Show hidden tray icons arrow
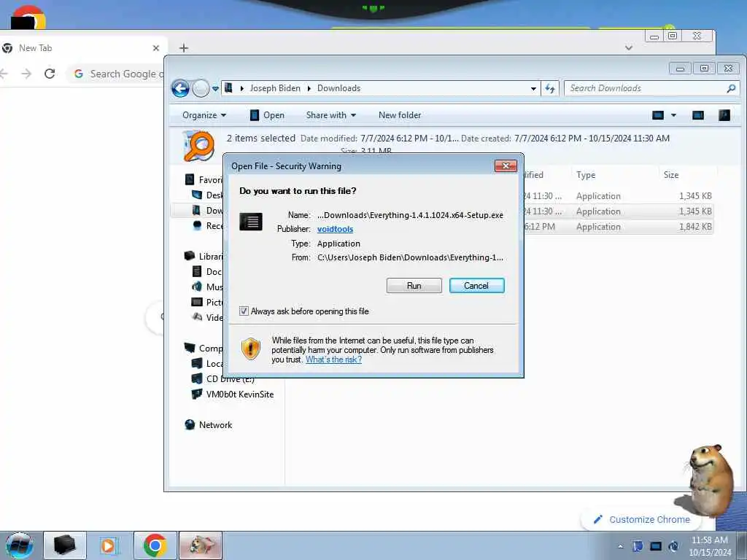 (x=620, y=546)
